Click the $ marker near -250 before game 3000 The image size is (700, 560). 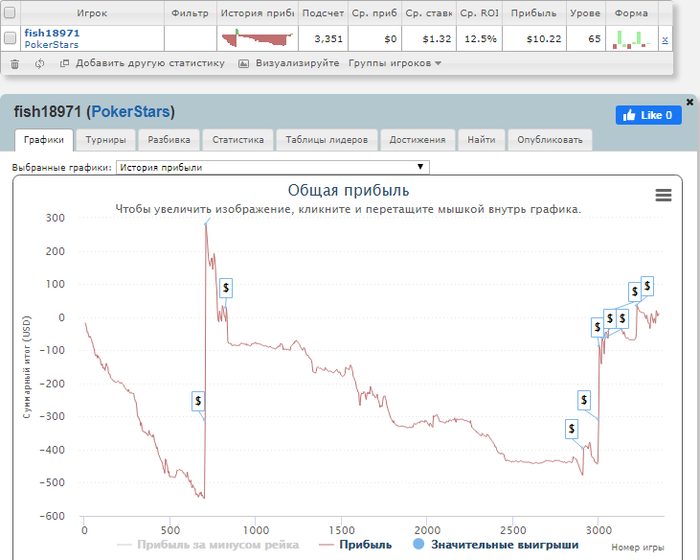pyautogui.click(x=584, y=400)
